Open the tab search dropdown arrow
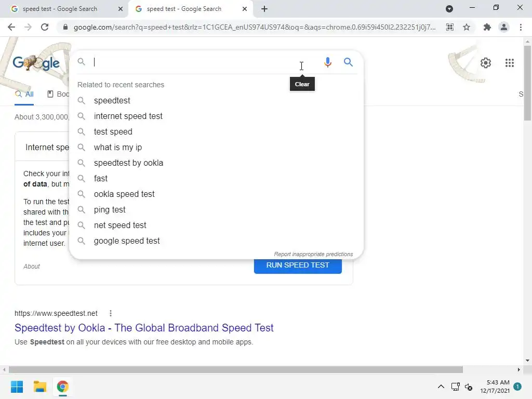The width and height of the screenshot is (532, 399). coord(449,9)
